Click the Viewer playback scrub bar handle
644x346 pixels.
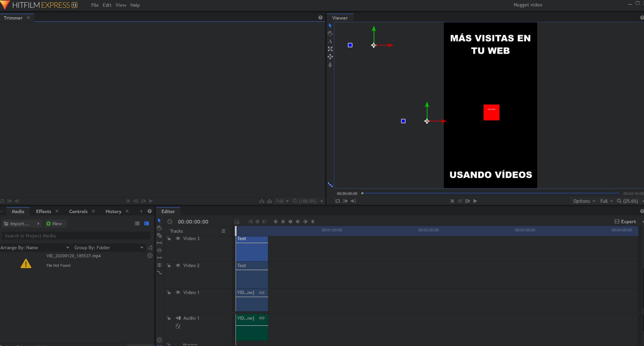[x=362, y=193]
